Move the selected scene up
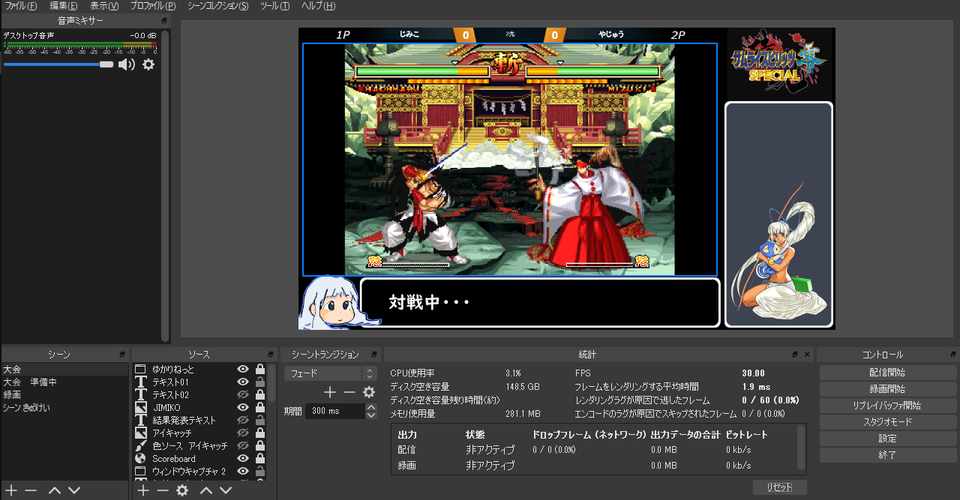 pos(54,490)
